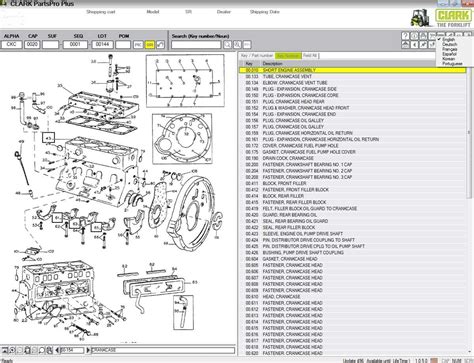Click the hand pan tool in diagram toolbar
Screen dimensions: 474x363
pyautogui.click(x=27, y=350)
